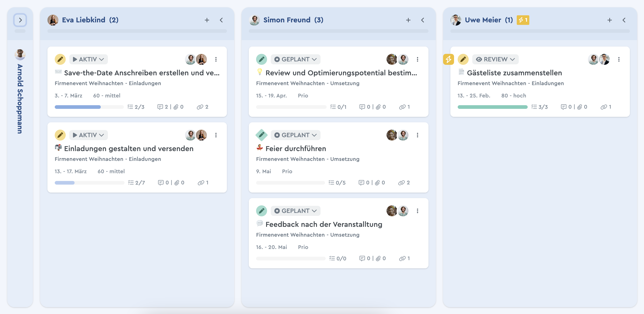Image resolution: width=644 pixels, height=314 pixels.
Task: Click checklist 0/1 on Review und Optimierungspotential card
Action: [338, 107]
